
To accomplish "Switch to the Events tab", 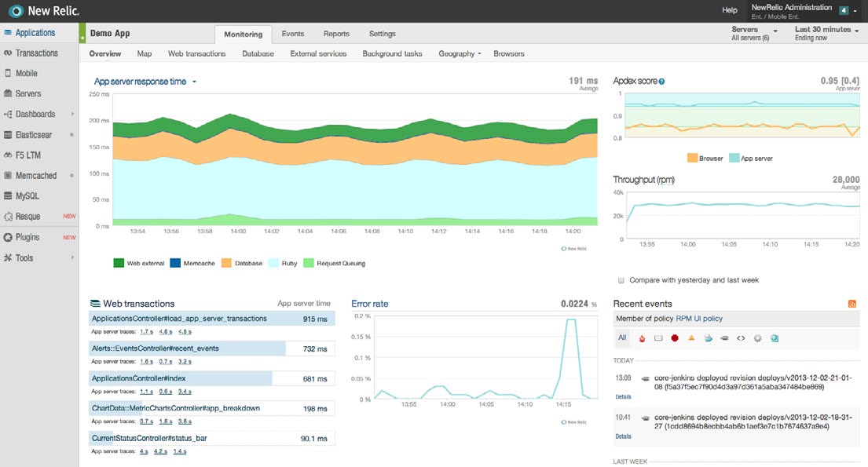I will click(293, 34).
